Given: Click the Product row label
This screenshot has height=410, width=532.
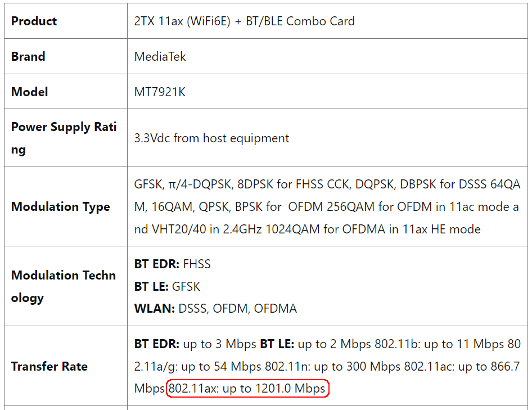Looking at the screenshot, I should point(34,21).
